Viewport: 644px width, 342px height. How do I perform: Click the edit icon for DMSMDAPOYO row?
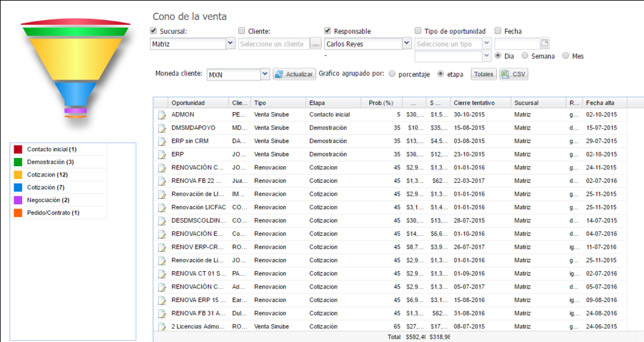(x=162, y=128)
